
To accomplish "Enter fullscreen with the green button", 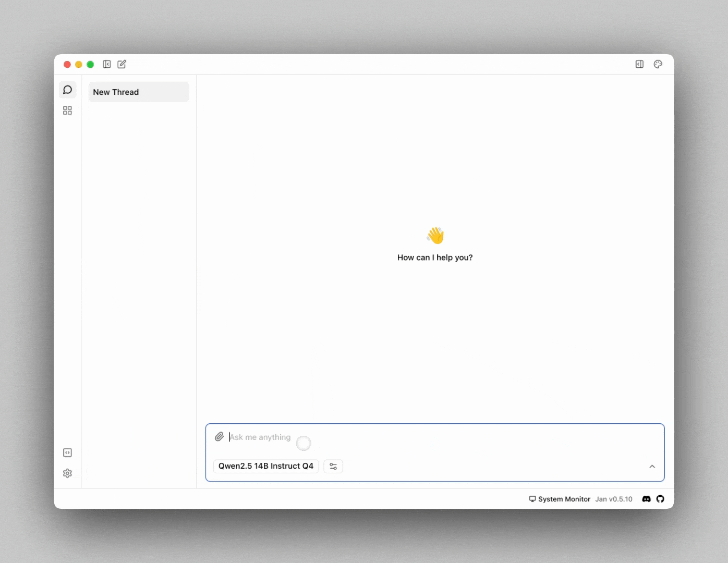I will [90, 64].
